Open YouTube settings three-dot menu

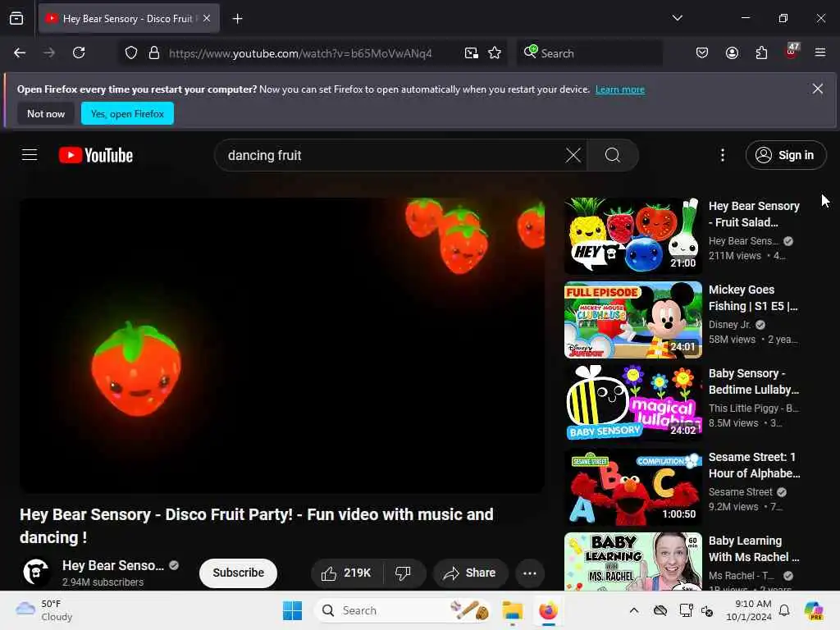coord(723,155)
